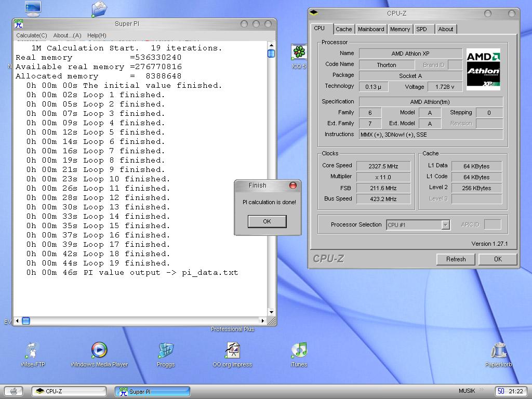Click the Technology 0.13 µ field
Screen dimensions: 532x399
(373, 87)
